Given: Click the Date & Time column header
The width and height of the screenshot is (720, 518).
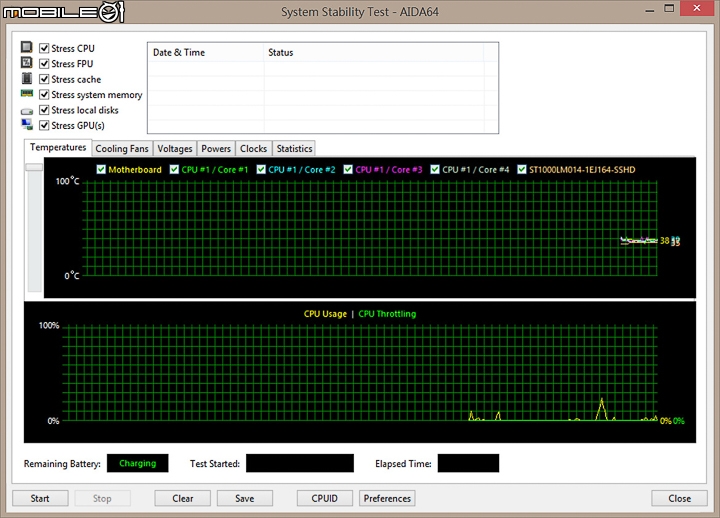Looking at the screenshot, I should [206, 52].
